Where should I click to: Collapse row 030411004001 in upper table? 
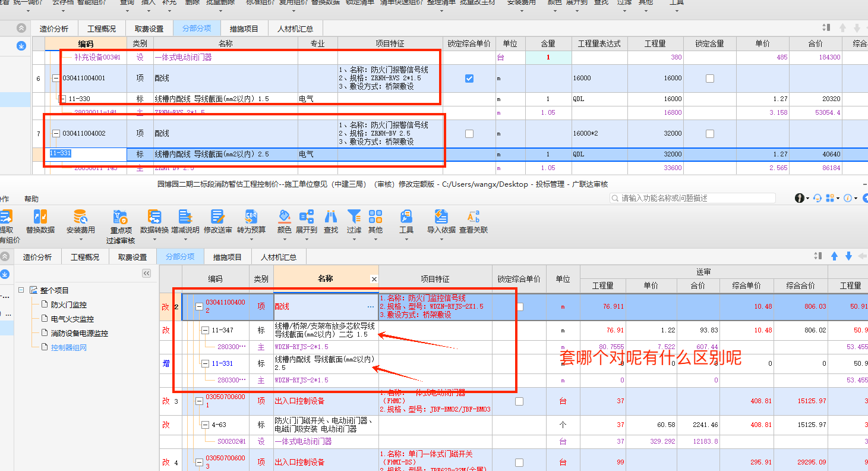click(x=56, y=78)
